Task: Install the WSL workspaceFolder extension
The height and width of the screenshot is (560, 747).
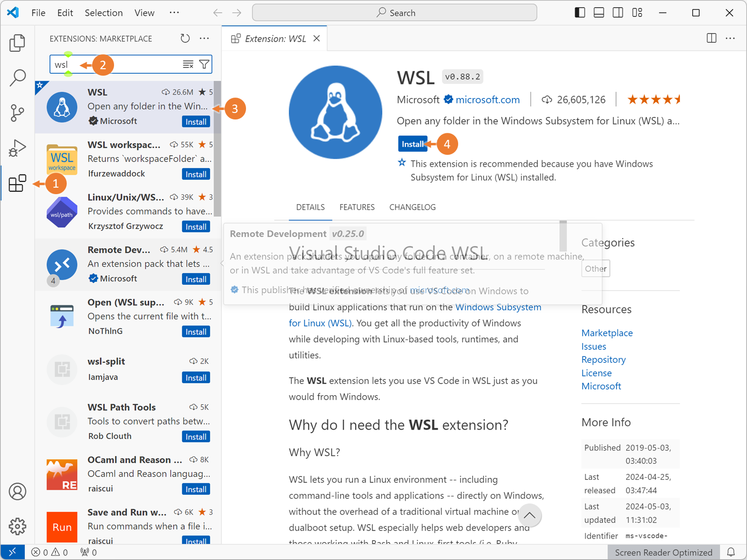Action: click(x=196, y=174)
